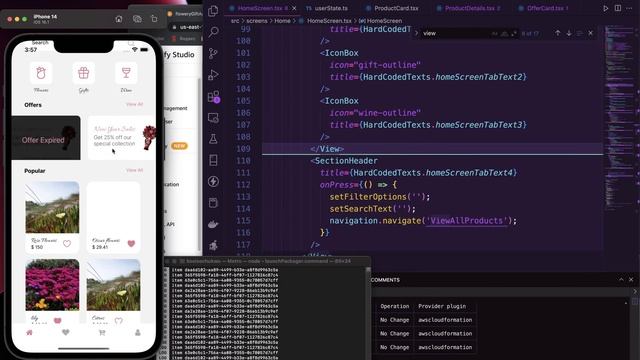Open the editor More Actions ellipsis menu
640x360 pixels.
[x=629, y=8]
